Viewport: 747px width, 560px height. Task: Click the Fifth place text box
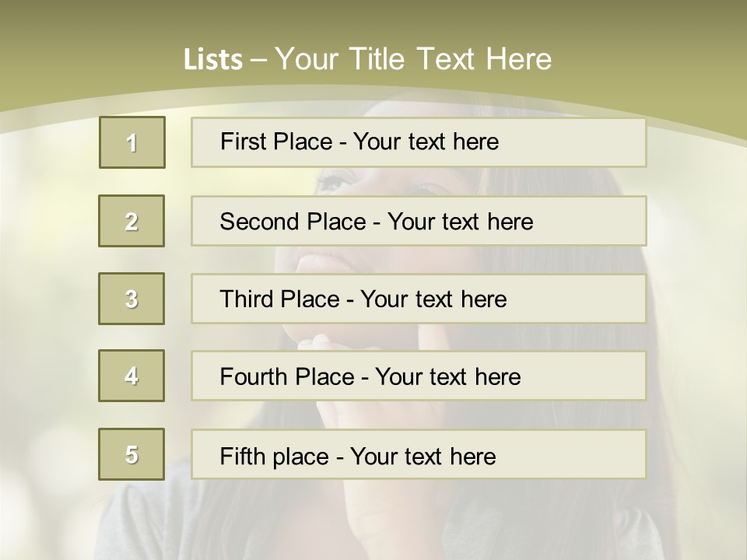click(418, 454)
